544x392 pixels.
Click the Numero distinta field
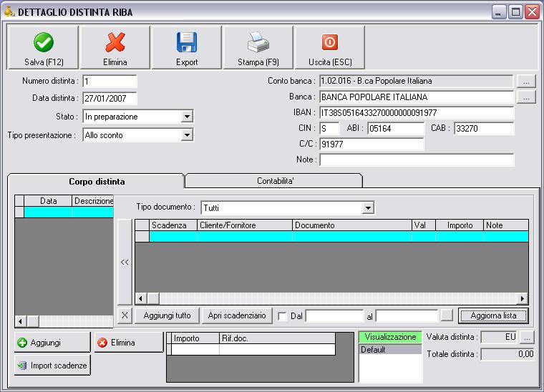pos(110,82)
